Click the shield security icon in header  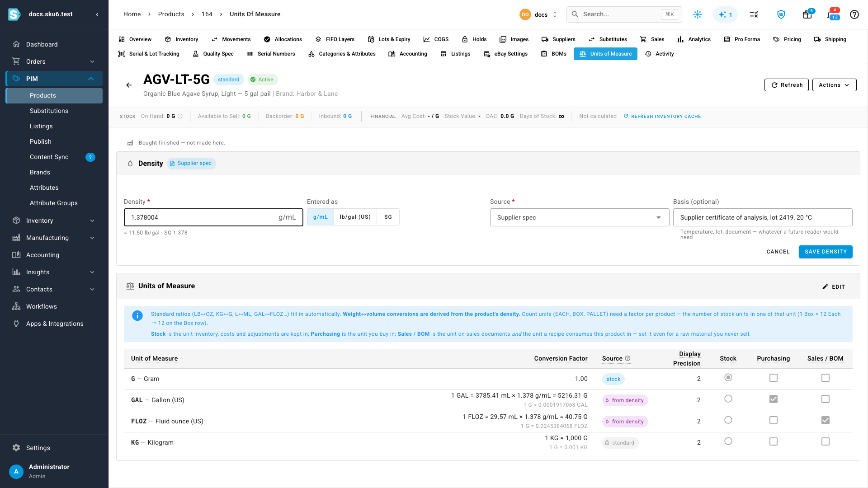pyautogui.click(x=781, y=14)
